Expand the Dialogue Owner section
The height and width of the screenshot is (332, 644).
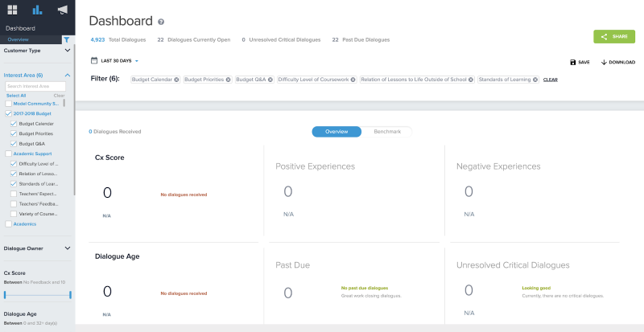68,248
